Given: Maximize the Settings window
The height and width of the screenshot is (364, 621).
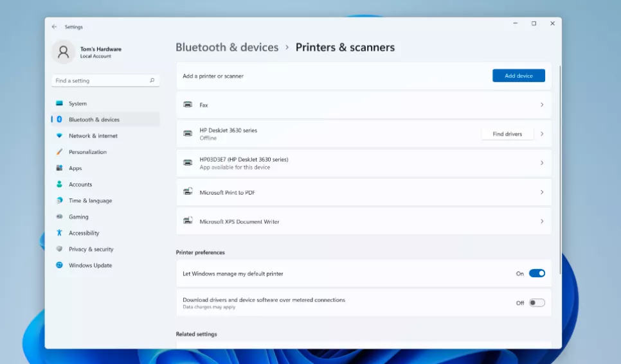Looking at the screenshot, I should [534, 23].
